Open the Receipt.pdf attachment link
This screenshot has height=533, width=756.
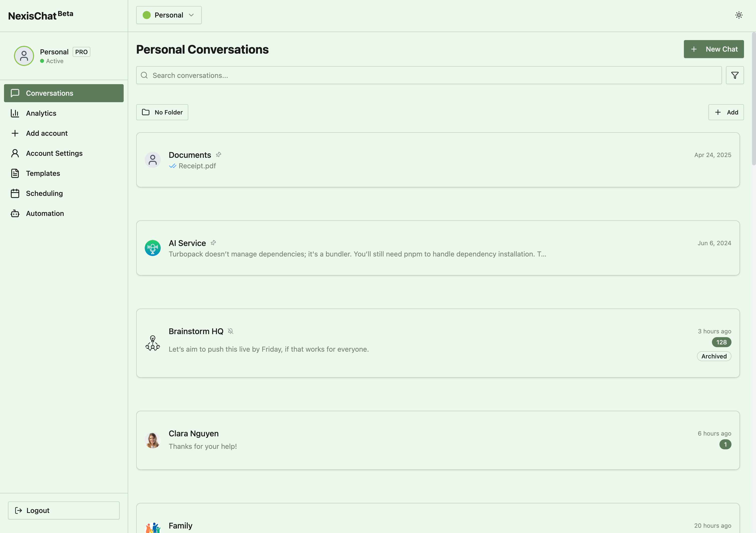click(197, 166)
